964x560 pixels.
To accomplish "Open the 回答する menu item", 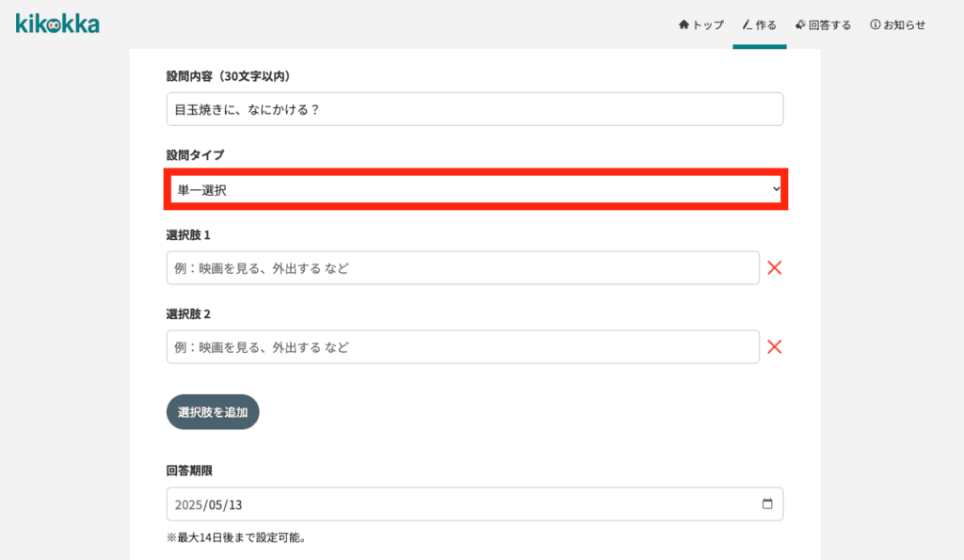I will point(823,24).
